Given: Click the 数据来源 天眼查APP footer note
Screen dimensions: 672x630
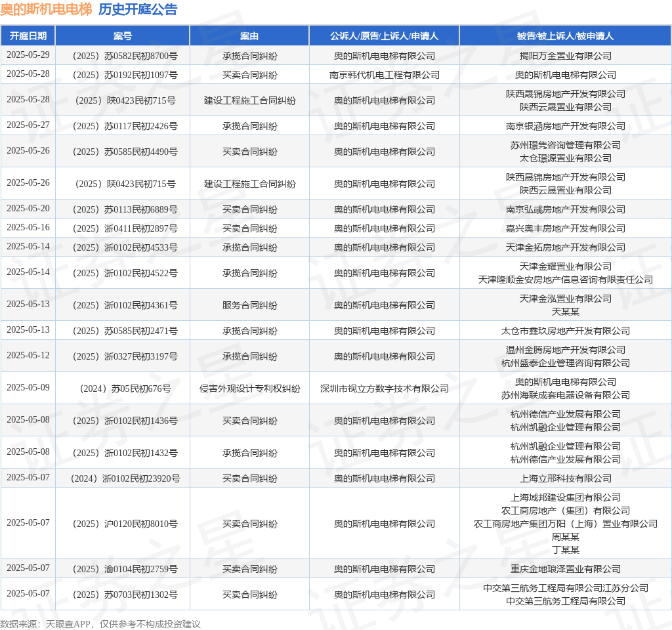Looking at the screenshot, I should 100,624.
